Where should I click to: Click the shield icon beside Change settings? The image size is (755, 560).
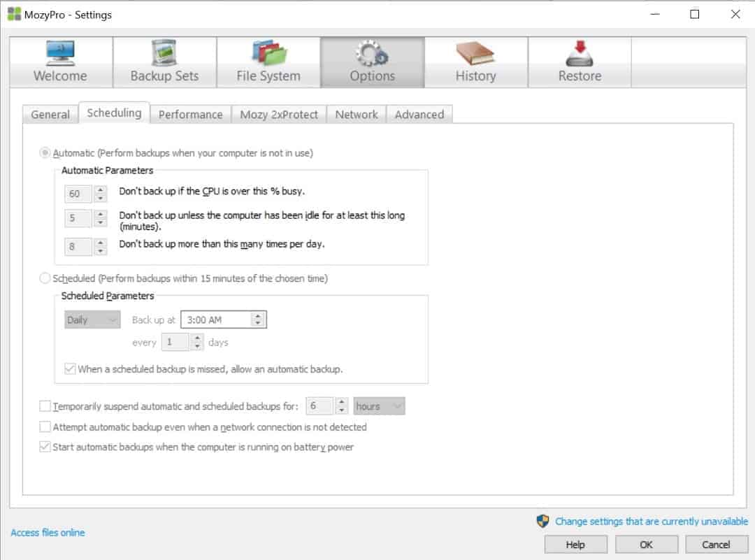(x=542, y=521)
